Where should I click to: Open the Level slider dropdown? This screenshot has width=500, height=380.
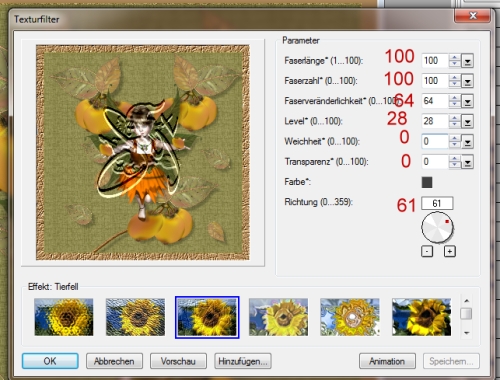[x=467, y=122]
